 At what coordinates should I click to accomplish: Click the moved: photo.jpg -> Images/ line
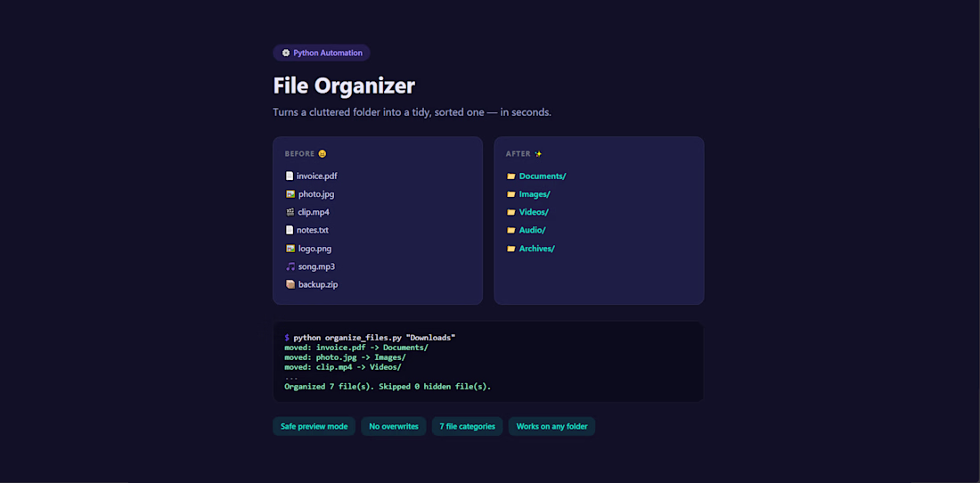point(345,357)
